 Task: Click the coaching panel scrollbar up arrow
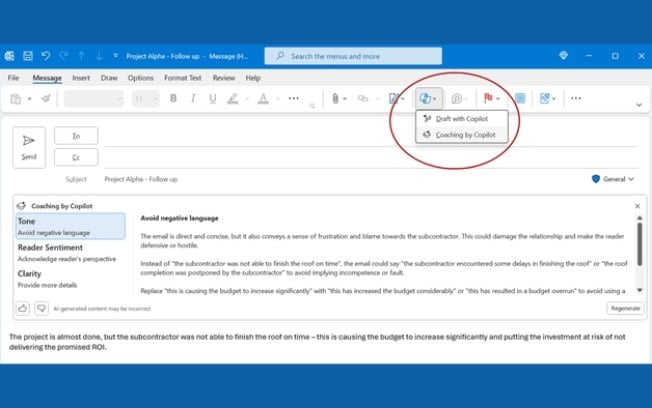point(640,218)
